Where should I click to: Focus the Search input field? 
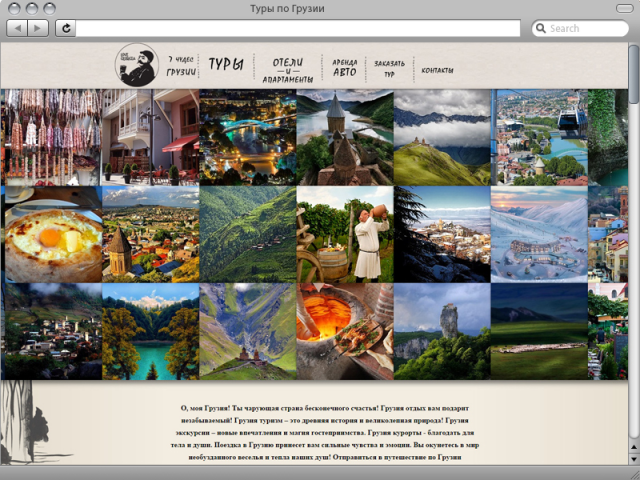pyautogui.click(x=580, y=28)
